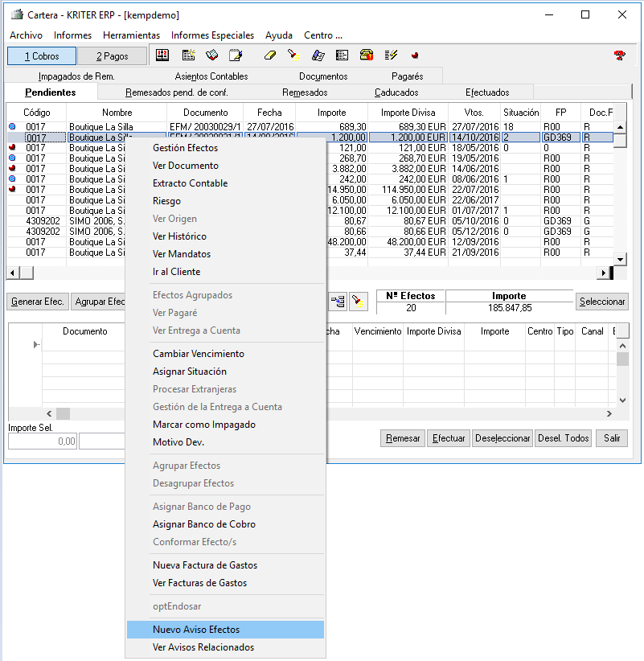Image resolution: width=644 pixels, height=661 pixels.
Task: Choose Asignar Banco de Cobro
Action: [225, 524]
